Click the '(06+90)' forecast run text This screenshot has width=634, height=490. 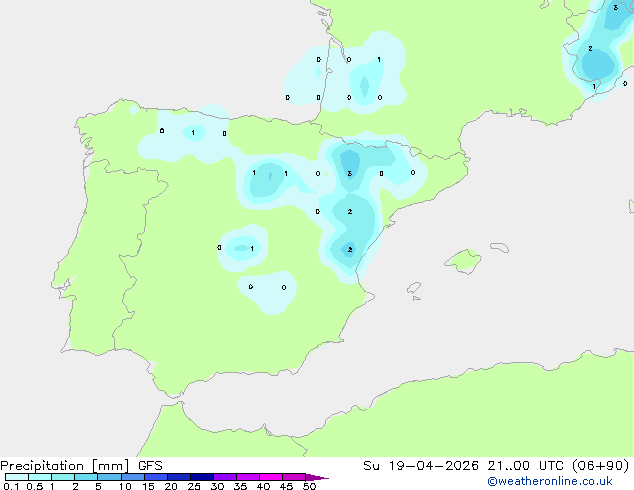click(x=601, y=466)
